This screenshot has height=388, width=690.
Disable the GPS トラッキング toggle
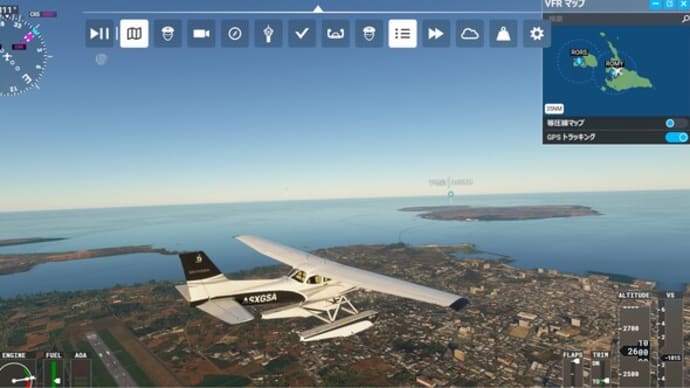tap(677, 137)
